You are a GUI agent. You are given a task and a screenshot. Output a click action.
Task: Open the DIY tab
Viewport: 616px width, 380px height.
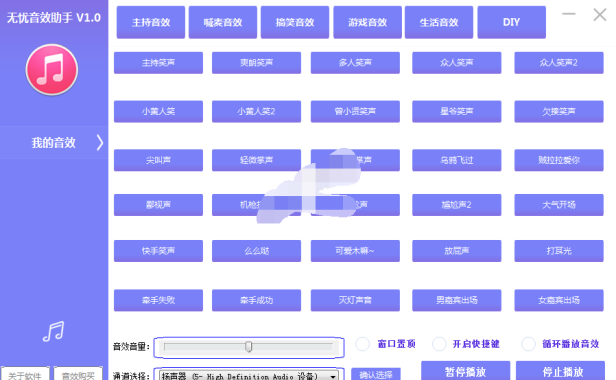tap(512, 22)
